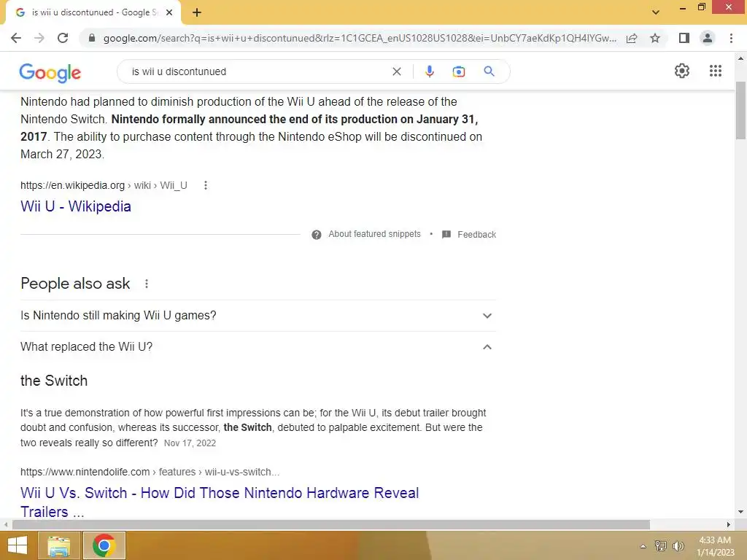Expand 'Is Nintendo still making Wii U games?'
Image resolution: width=747 pixels, height=560 pixels.
258,316
